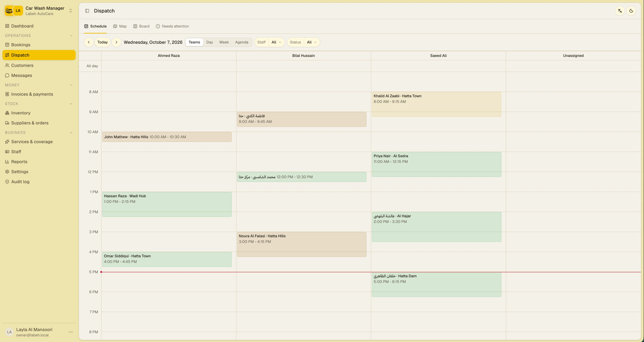Click the Audit log shield icon
Image resolution: width=644 pixels, height=342 pixels.
point(7,182)
